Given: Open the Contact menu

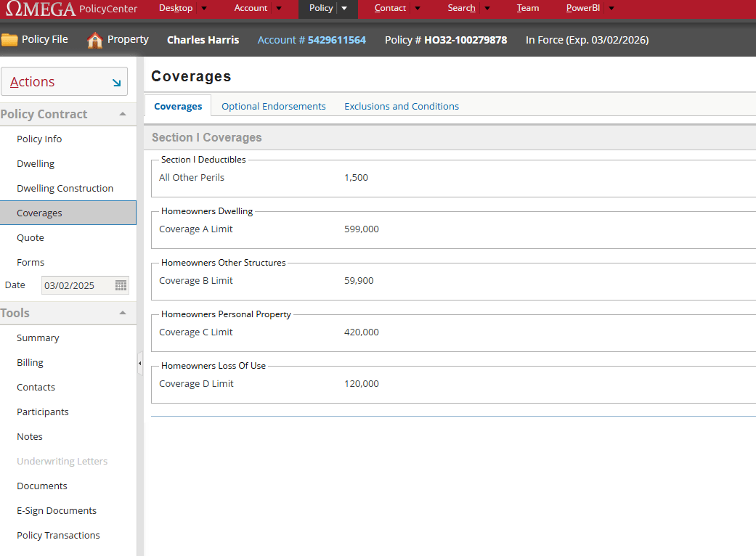Looking at the screenshot, I should point(390,8).
